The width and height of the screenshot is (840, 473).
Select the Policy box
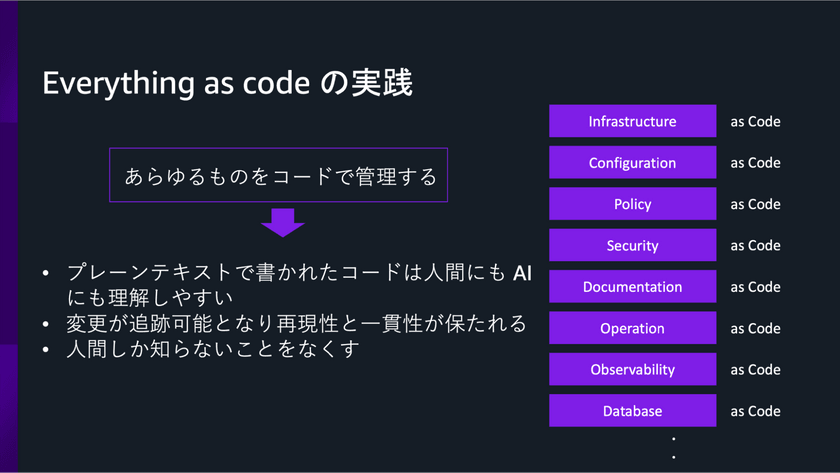[x=632, y=204]
